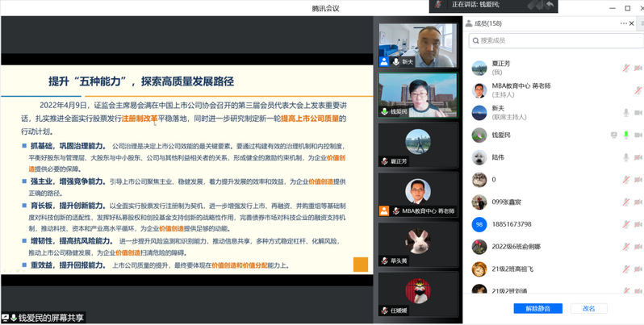This screenshot has width=644, height=325.
Task: Click 新夫's microphone icon in member list
Action: (x=626, y=112)
